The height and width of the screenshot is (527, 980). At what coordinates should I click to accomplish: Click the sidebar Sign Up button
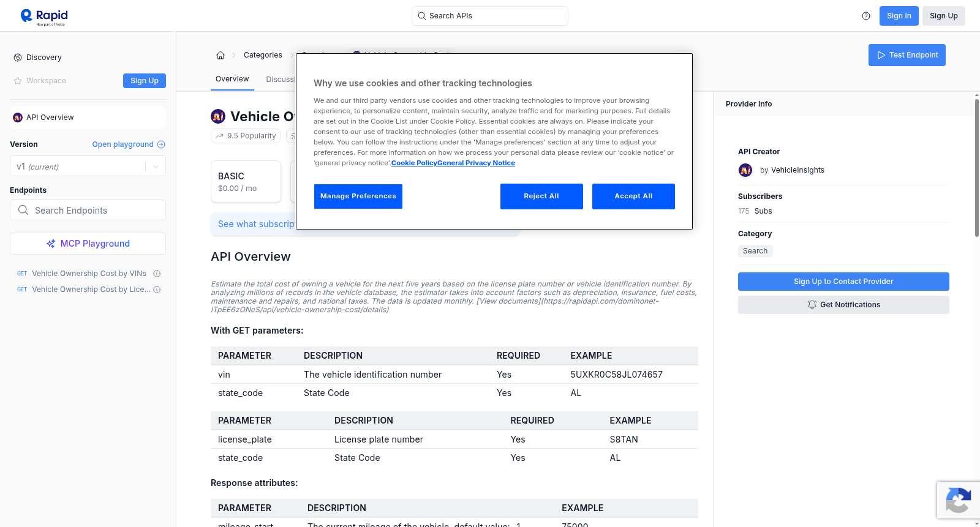[145, 81]
